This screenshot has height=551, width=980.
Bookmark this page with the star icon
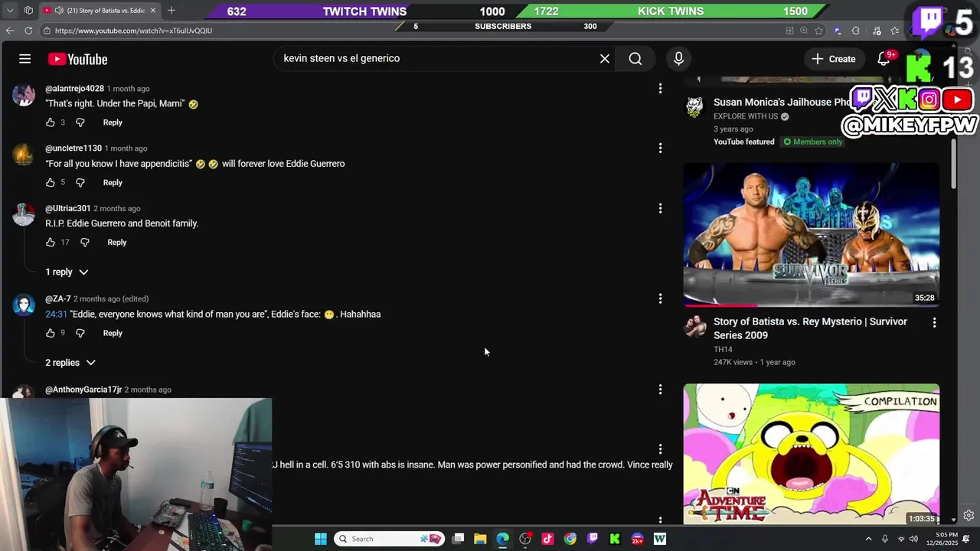819,31
